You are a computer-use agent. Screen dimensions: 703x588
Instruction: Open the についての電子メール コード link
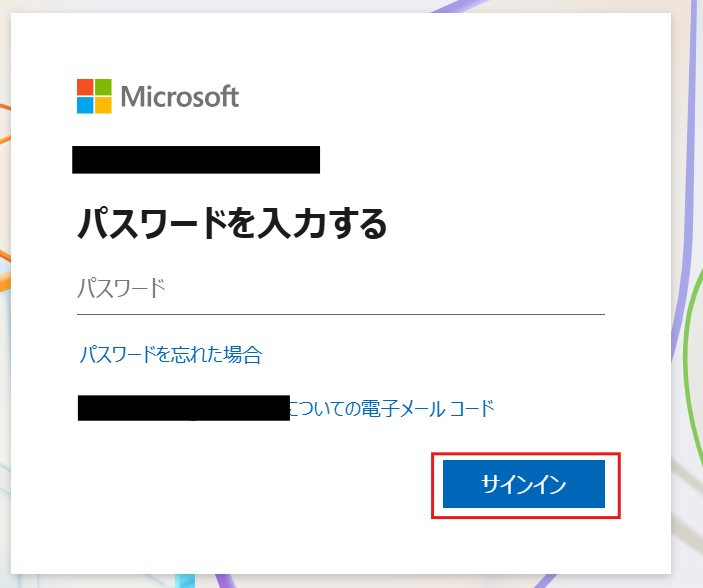click(x=391, y=409)
